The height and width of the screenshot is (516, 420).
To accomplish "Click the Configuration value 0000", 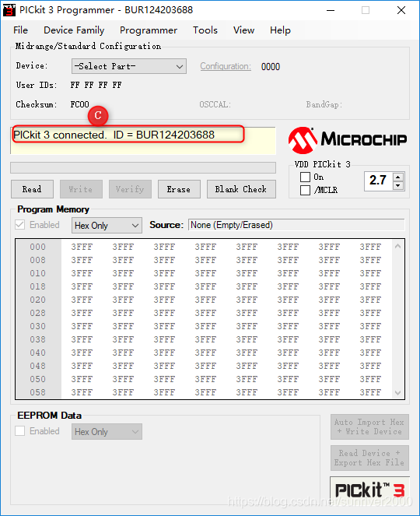I will point(271,67).
